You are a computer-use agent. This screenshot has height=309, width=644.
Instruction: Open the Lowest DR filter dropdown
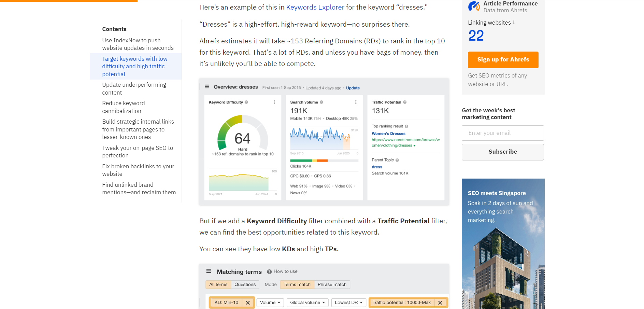point(349,303)
